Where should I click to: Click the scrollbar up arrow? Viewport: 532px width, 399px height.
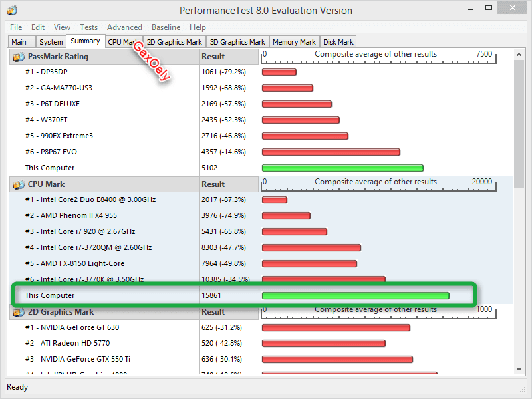519,55
